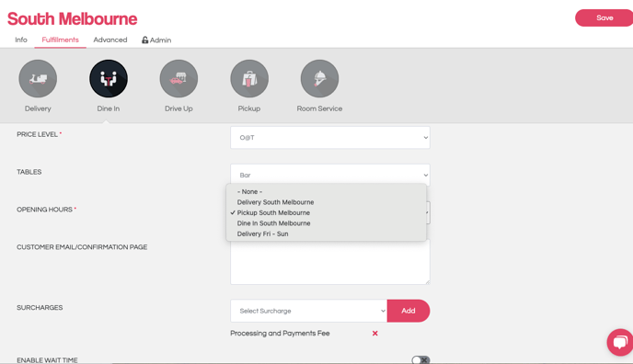Choose Delivery South Melbourne opening hours

(x=327, y=202)
